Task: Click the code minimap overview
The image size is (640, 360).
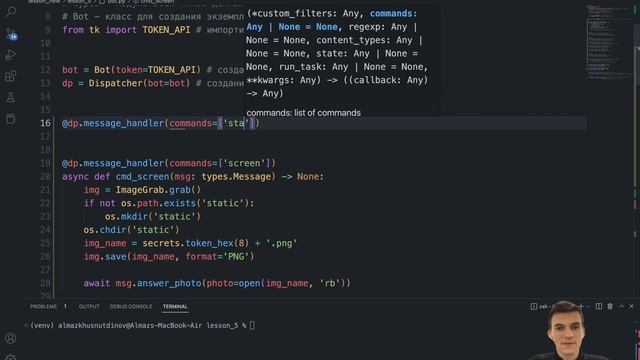Action: pyautogui.click(x=609, y=41)
